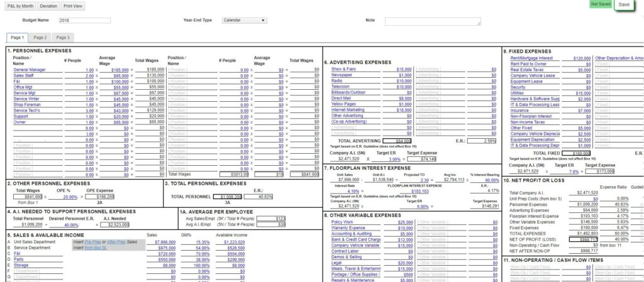Save the budget with the Save button
This screenshot has width=644, height=282.
point(623,5)
